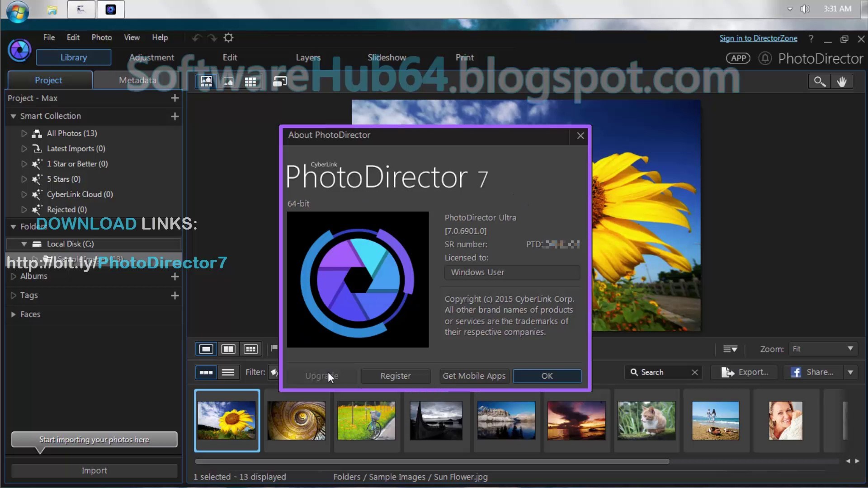Viewport: 868px width, 488px height.
Task: Switch to Layers module tab
Action: tap(308, 57)
